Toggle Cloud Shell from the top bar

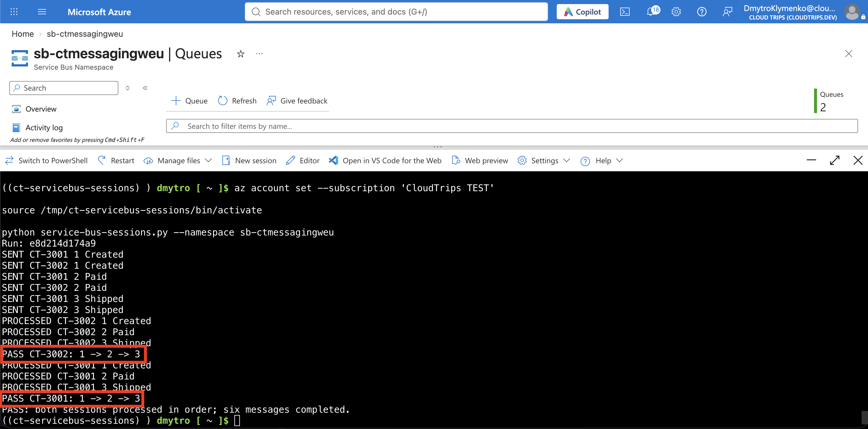625,12
